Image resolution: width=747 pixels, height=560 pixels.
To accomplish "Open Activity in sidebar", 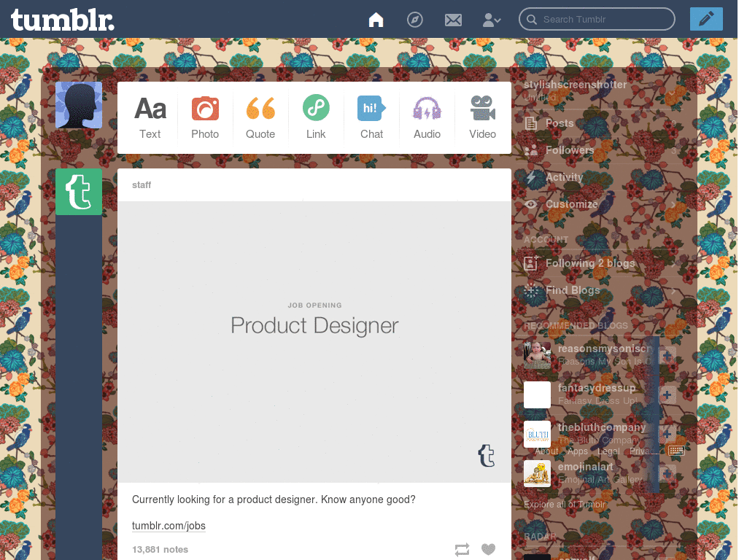I will [x=600, y=177].
